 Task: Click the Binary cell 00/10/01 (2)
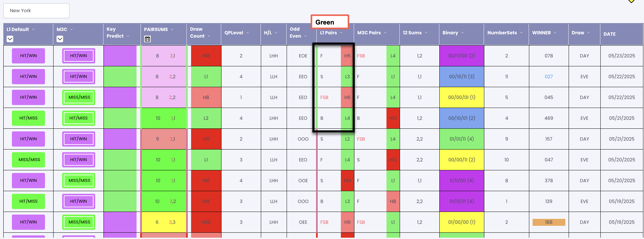click(462, 118)
